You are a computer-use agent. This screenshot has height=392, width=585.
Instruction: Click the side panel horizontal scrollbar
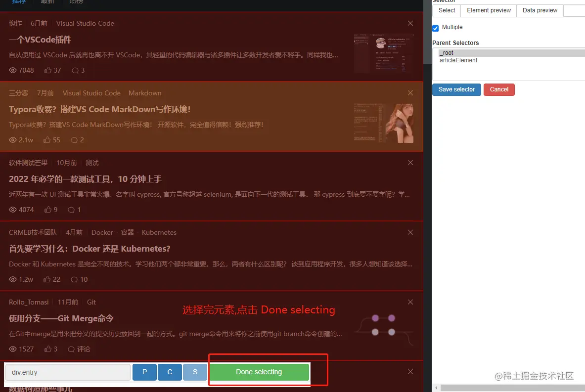click(x=513, y=388)
